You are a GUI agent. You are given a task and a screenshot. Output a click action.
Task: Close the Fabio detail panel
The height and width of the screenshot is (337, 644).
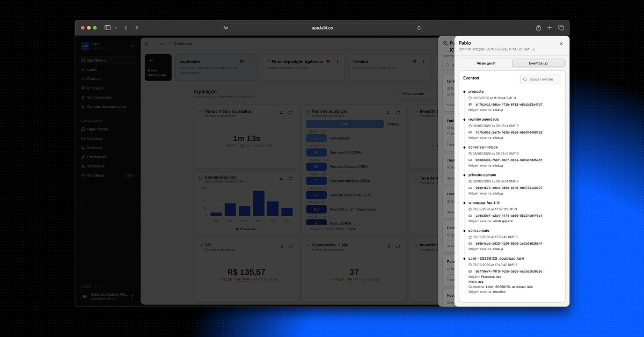pos(561,43)
